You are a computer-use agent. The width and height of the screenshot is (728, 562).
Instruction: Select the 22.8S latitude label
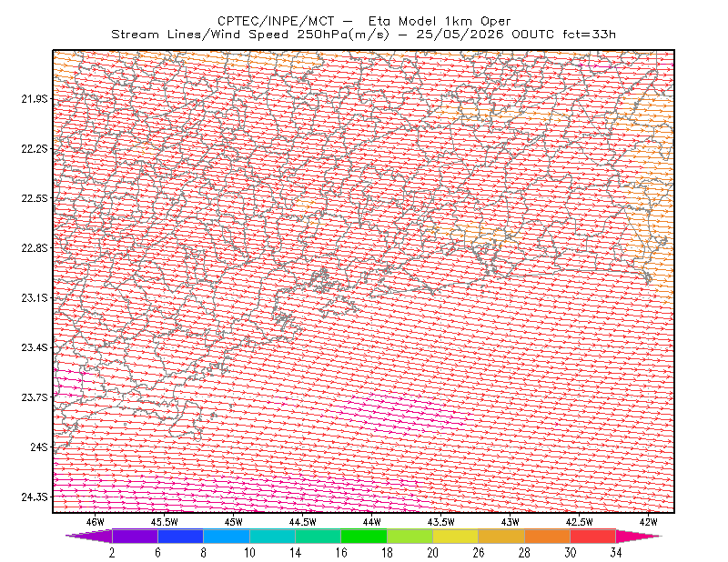pyautogui.click(x=35, y=248)
